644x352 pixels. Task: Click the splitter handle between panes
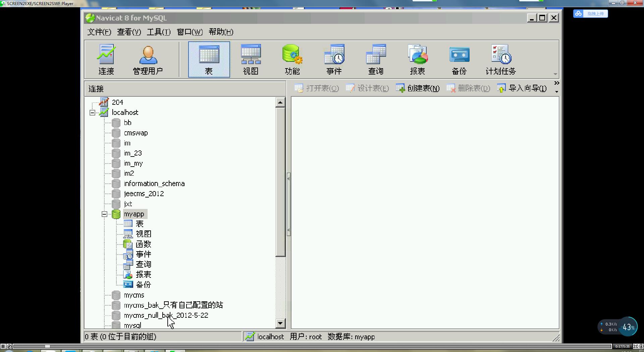coord(288,204)
